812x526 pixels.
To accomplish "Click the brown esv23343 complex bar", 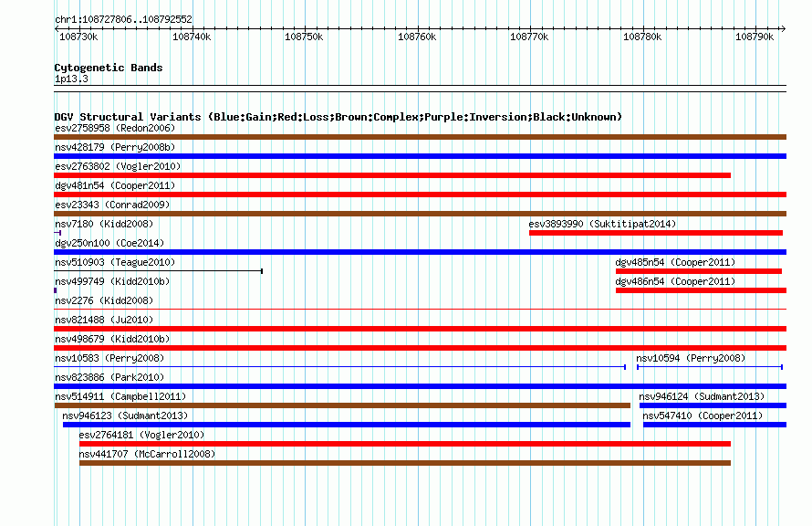I will (x=420, y=214).
